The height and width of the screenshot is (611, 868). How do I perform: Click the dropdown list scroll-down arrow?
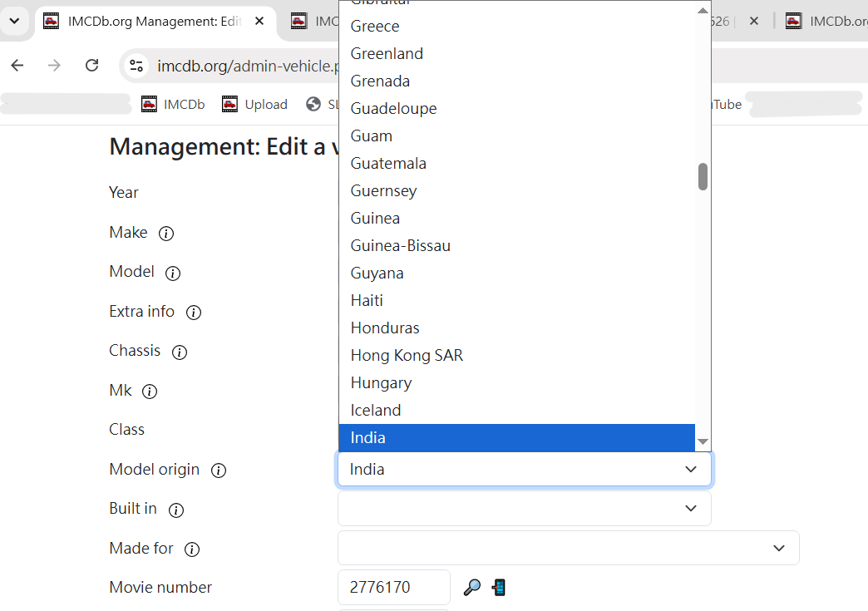(x=703, y=441)
